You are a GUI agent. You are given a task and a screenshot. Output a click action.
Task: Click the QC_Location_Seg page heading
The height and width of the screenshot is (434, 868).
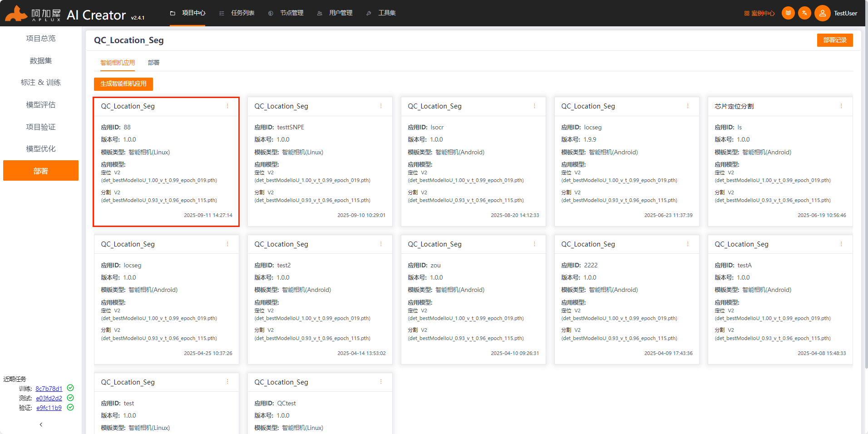tap(129, 40)
